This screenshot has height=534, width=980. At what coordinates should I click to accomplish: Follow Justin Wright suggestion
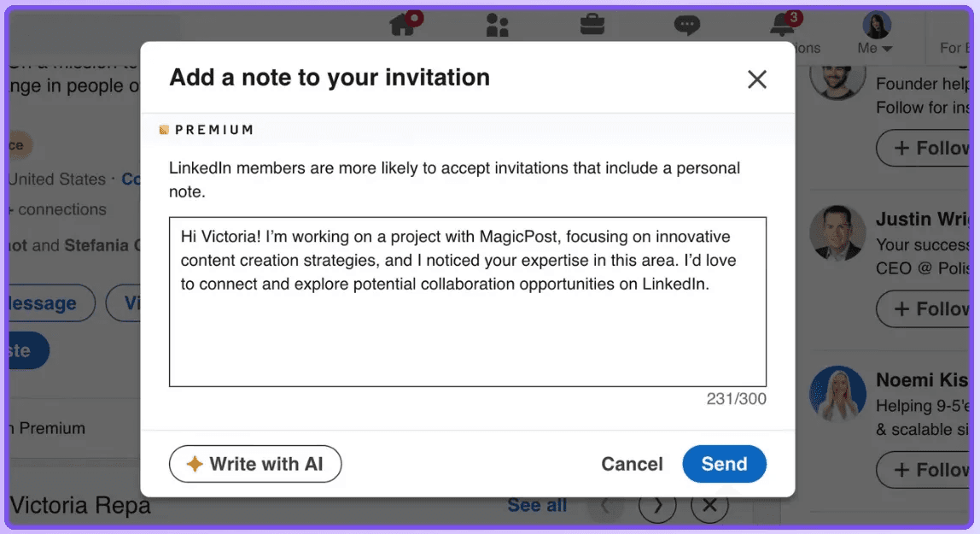tap(923, 309)
